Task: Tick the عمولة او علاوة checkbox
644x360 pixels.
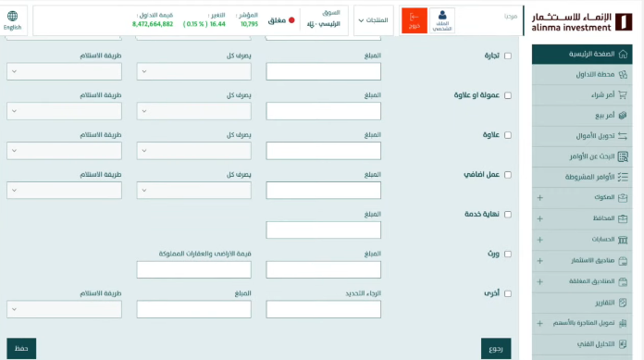Action: point(508,95)
